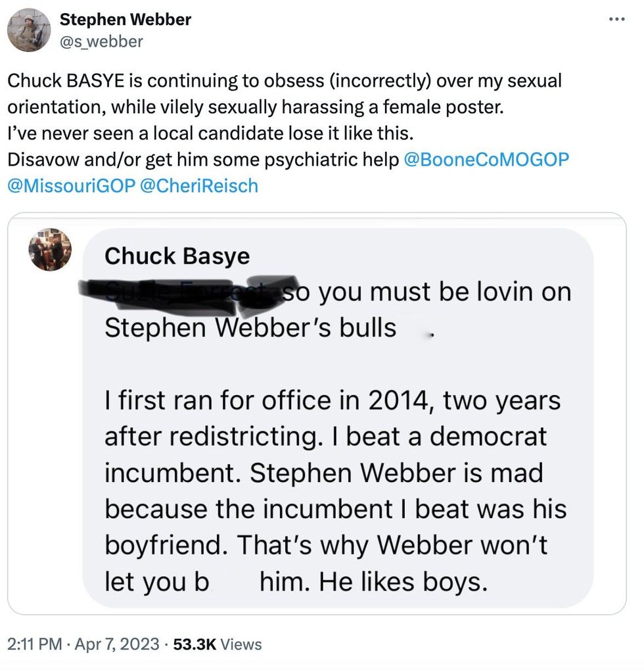This screenshot has height=670, width=644.
Task: Click the @s_webber handle
Action: click(x=101, y=41)
